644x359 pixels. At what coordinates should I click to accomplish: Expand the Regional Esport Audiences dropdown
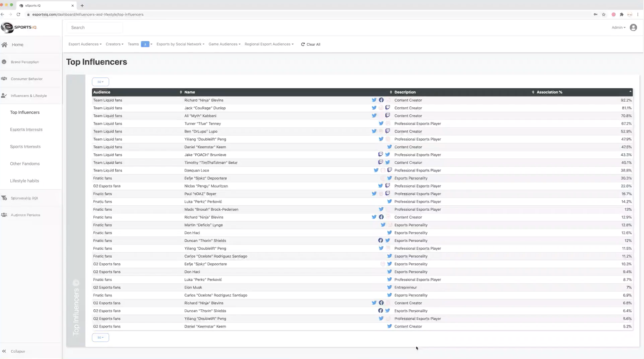click(x=269, y=44)
